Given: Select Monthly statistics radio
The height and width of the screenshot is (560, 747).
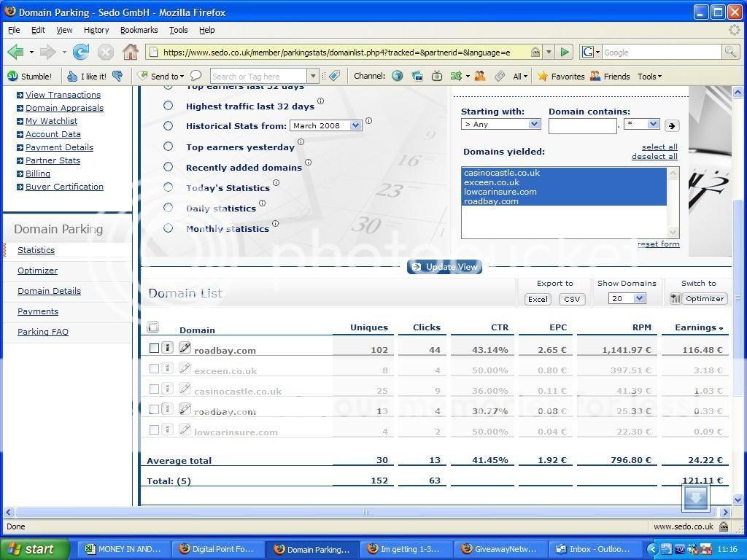Looking at the screenshot, I should 169,228.
